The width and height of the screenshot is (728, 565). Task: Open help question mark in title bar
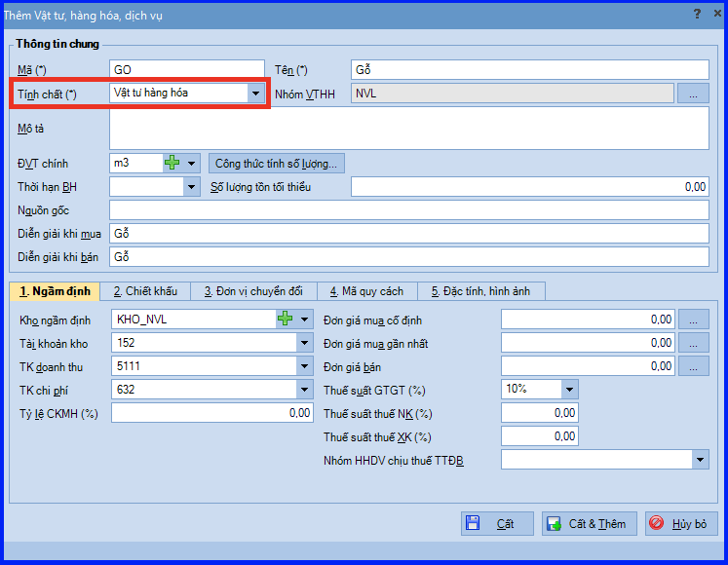pyautogui.click(x=697, y=14)
